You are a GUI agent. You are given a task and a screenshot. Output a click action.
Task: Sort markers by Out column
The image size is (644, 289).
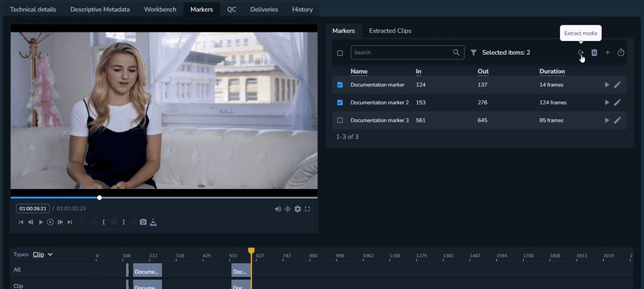483,71
